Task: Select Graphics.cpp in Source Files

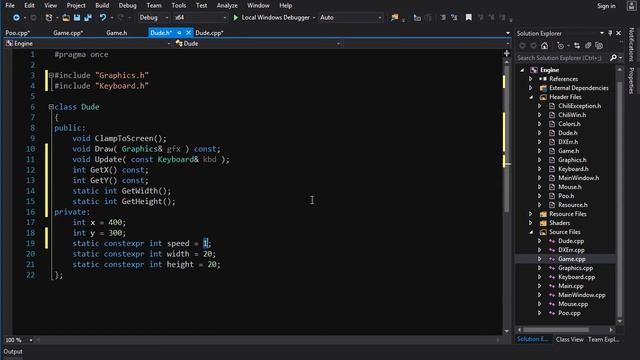Action: pos(576,268)
